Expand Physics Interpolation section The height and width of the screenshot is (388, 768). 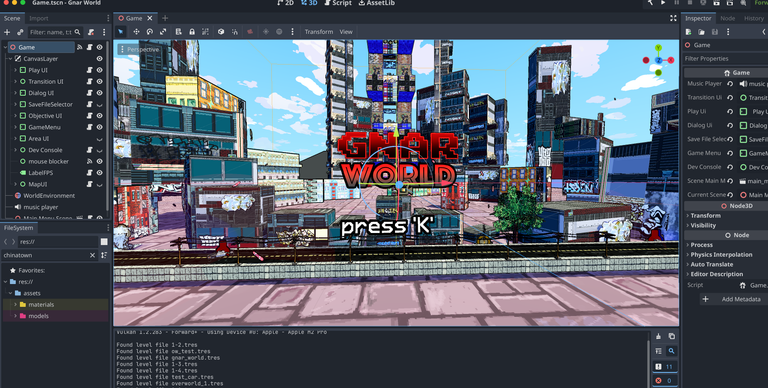coord(721,255)
